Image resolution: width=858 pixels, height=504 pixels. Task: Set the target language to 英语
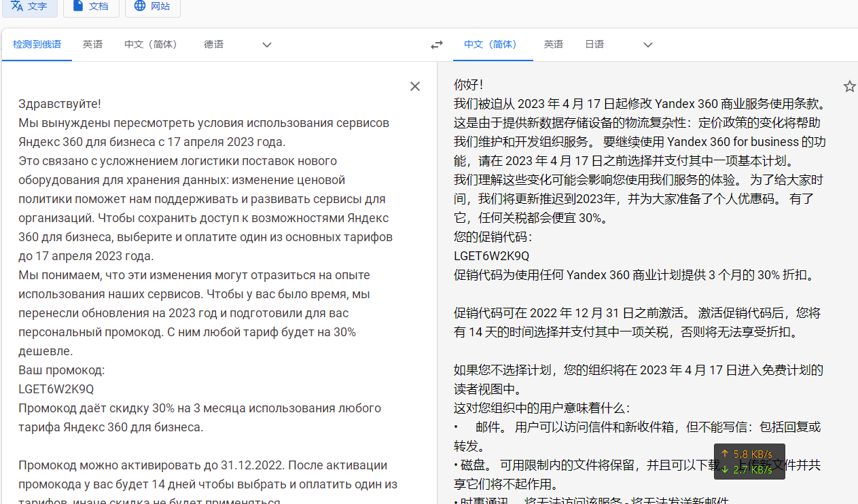[554, 45]
